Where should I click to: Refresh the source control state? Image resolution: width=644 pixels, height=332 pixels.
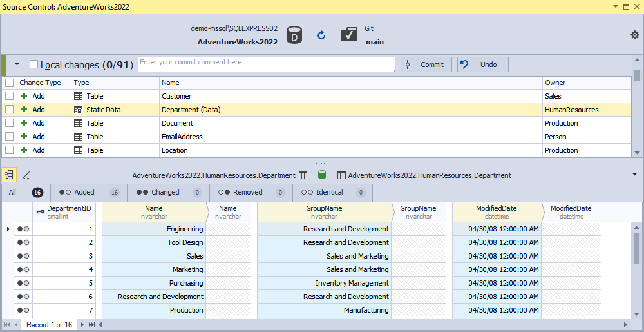321,35
